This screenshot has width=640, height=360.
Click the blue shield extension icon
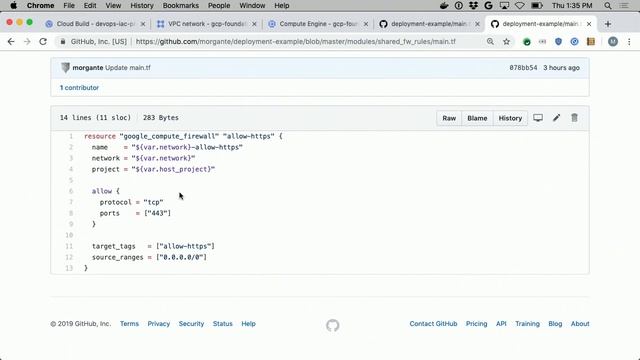558,42
